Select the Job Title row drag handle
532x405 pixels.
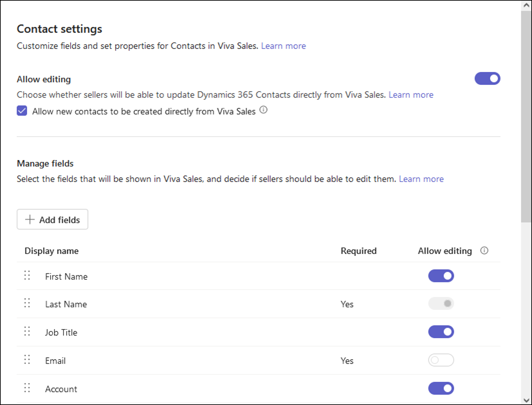click(27, 332)
